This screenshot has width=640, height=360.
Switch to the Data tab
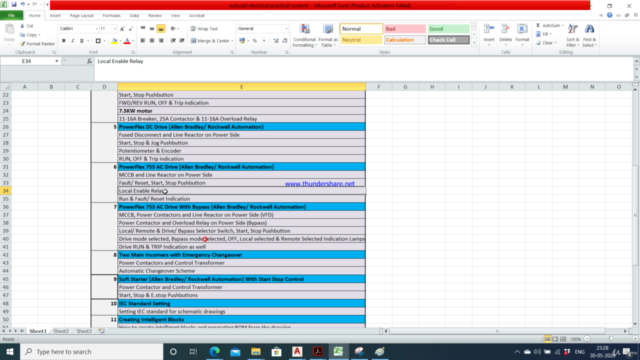tap(134, 16)
